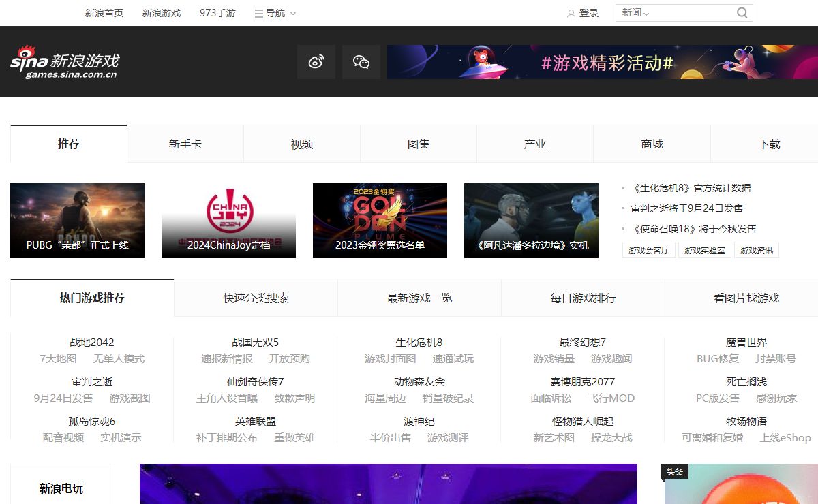Viewport: 818px width, 504px height.
Task: Open the 游戏精彩活动 banner
Action: click(x=603, y=62)
